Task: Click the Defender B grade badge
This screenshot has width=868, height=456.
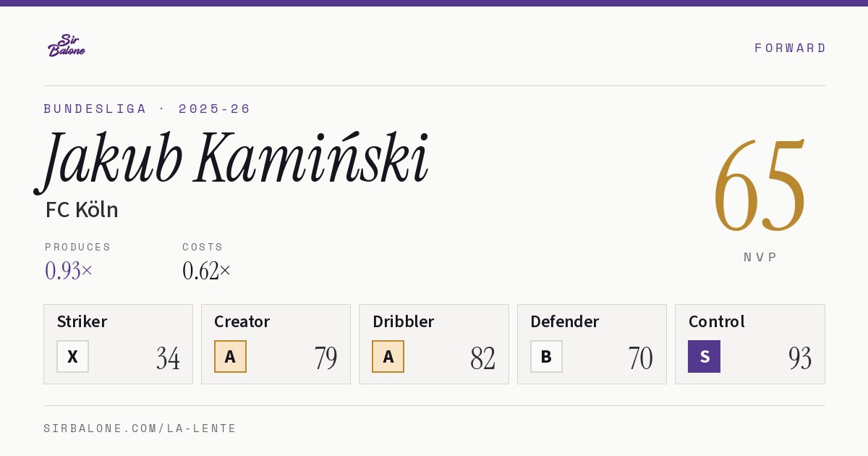Action: click(x=546, y=357)
